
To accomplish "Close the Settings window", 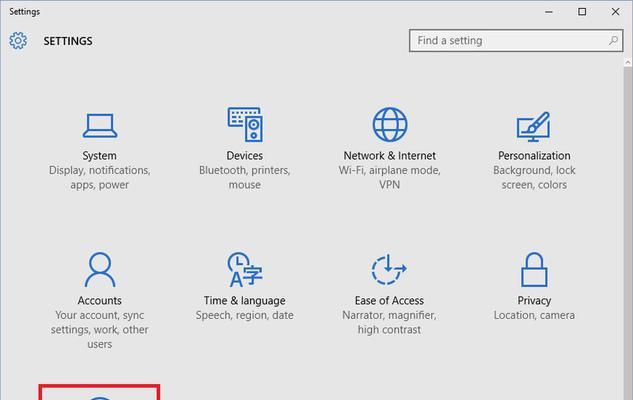I will pos(615,12).
